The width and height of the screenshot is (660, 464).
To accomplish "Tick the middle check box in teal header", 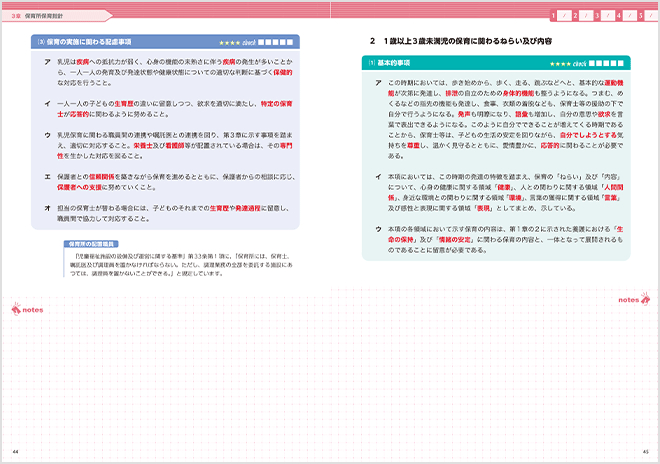I will tap(606, 64).
